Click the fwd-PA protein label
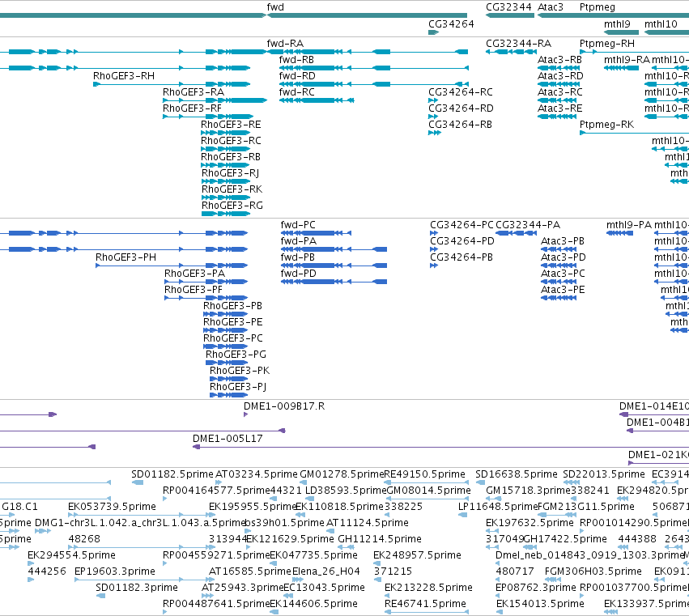This screenshot has width=689, height=616. point(299,241)
